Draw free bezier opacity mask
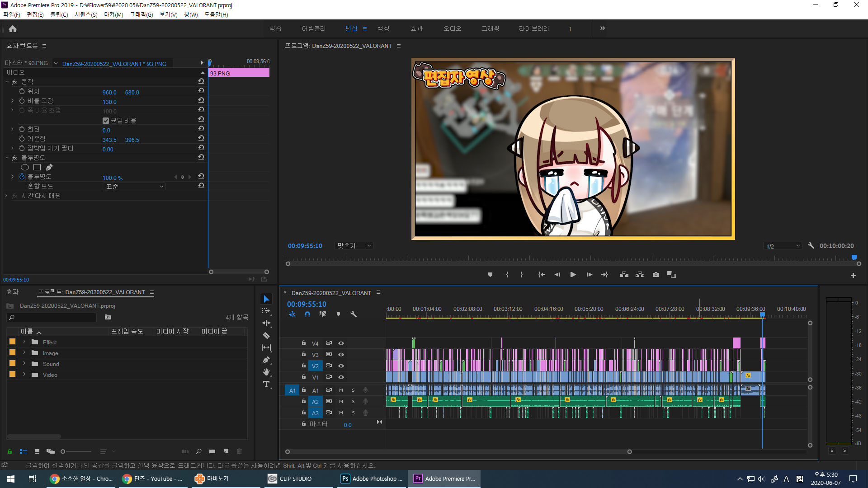 [x=49, y=167]
